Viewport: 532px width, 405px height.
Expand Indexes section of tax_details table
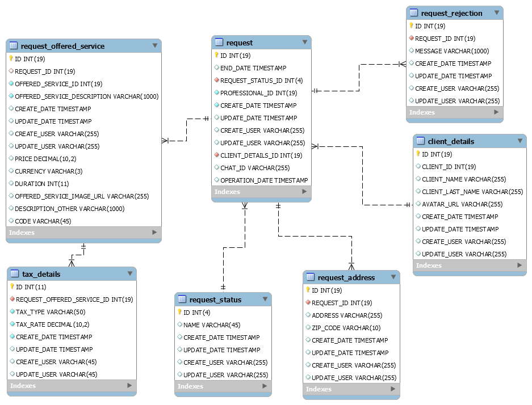130,386
